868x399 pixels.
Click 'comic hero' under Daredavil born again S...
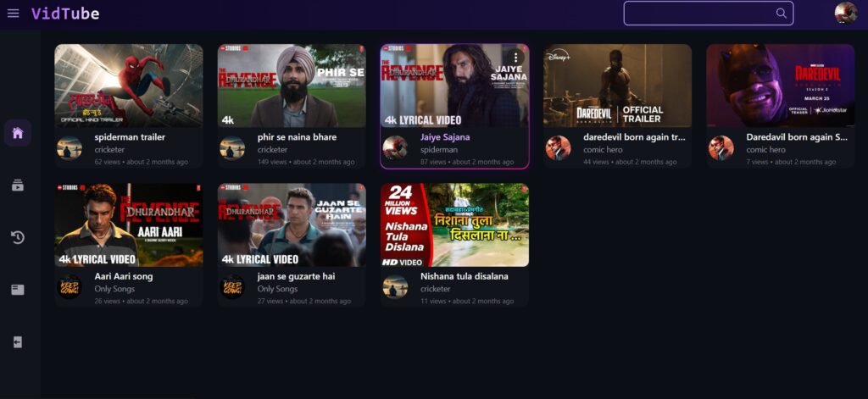765,149
